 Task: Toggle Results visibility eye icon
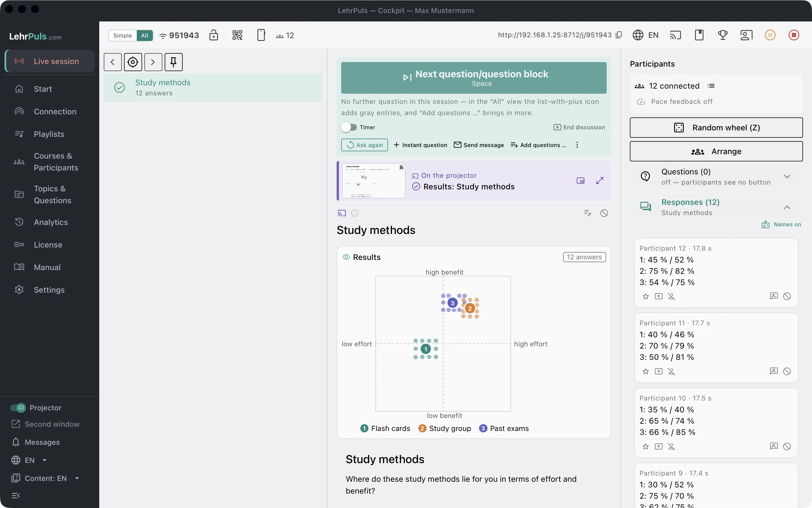click(x=346, y=257)
